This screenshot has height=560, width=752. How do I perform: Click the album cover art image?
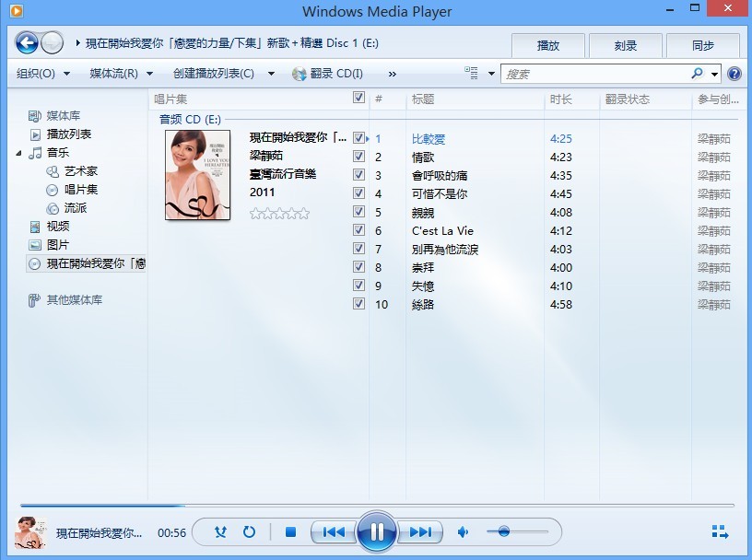[197, 175]
